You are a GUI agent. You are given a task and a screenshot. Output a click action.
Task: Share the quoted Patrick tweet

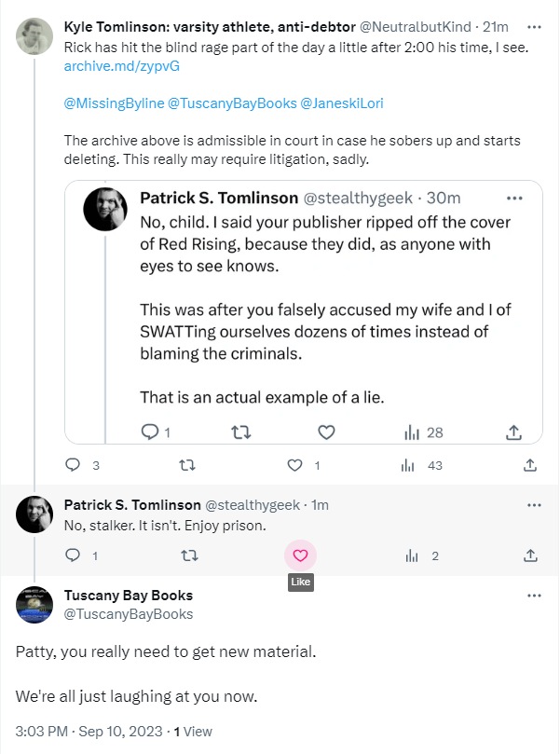coord(512,432)
